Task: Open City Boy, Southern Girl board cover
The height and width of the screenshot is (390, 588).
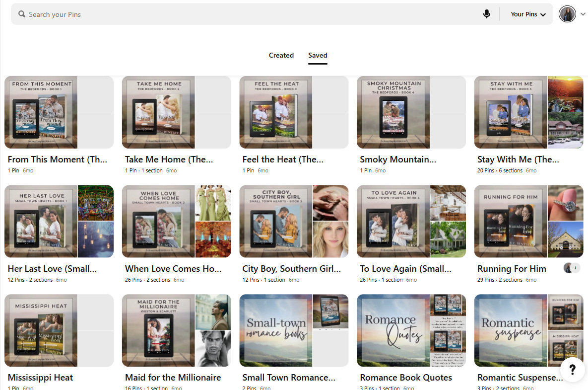Action: 275,222
